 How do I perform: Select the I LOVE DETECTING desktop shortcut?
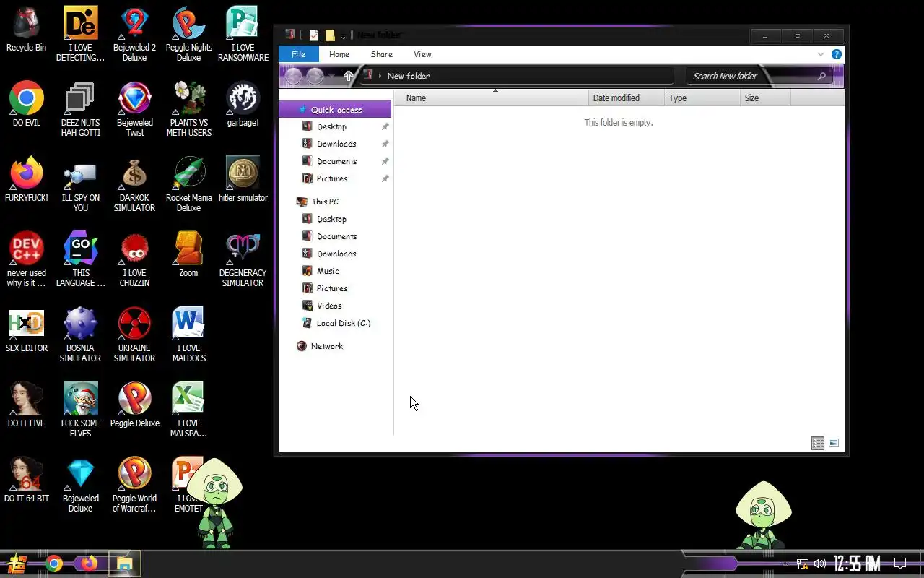(x=80, y=34)
